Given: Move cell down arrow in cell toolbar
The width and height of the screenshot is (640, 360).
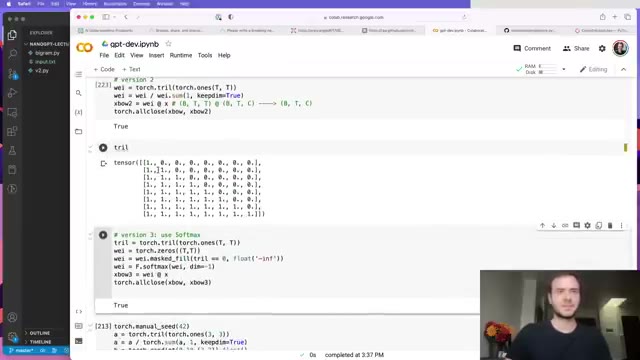Looking at the screenshot, I should pyautogui.click(x=553, y=225).
